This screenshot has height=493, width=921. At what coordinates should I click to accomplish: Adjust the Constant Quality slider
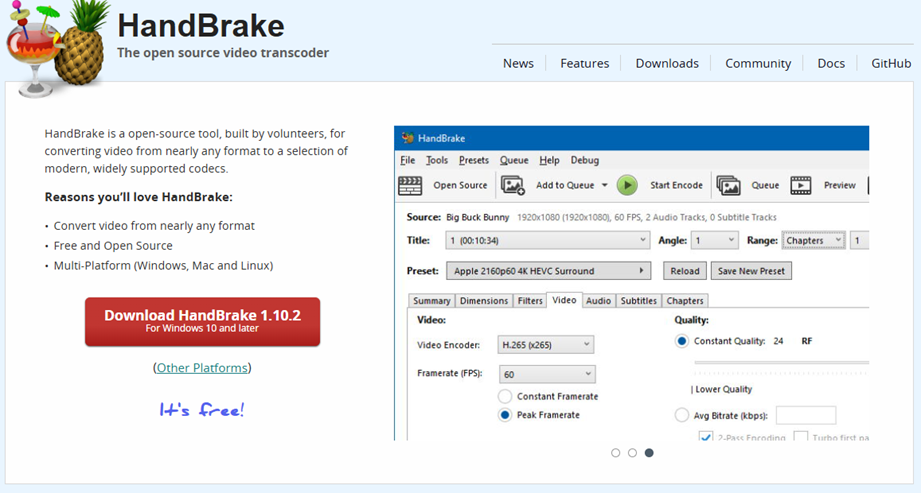click(x=770, y=364)
